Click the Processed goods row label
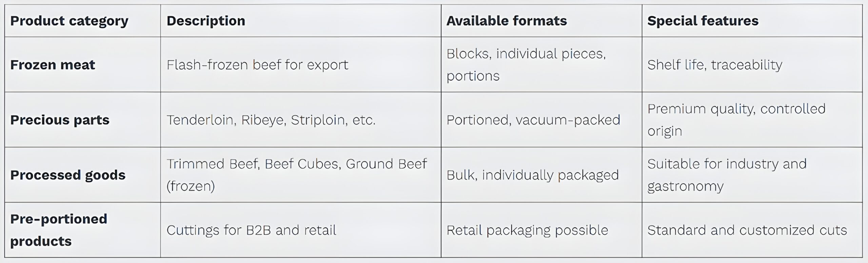Screen dimensions: 868x263 (x=68, y=175)
